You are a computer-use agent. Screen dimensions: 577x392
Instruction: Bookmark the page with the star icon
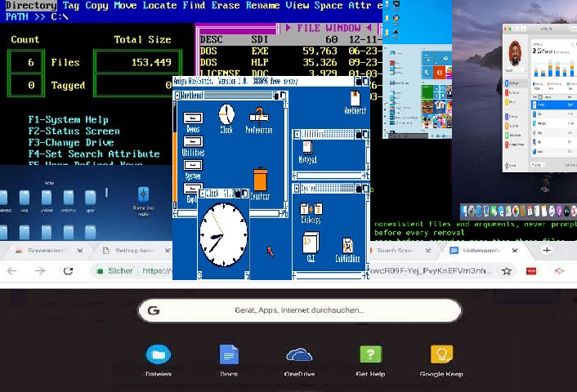tap(507, 270)
